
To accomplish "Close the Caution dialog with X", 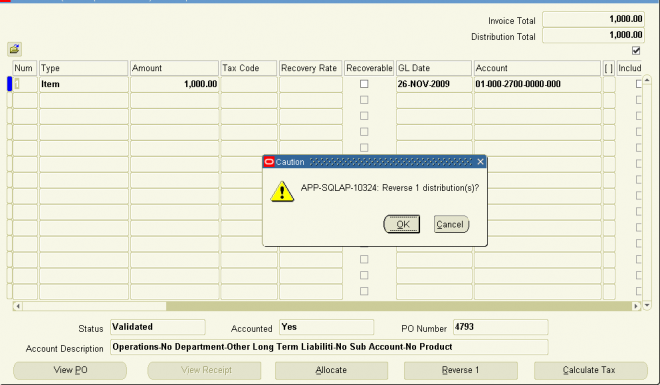I will pos(480,162).
